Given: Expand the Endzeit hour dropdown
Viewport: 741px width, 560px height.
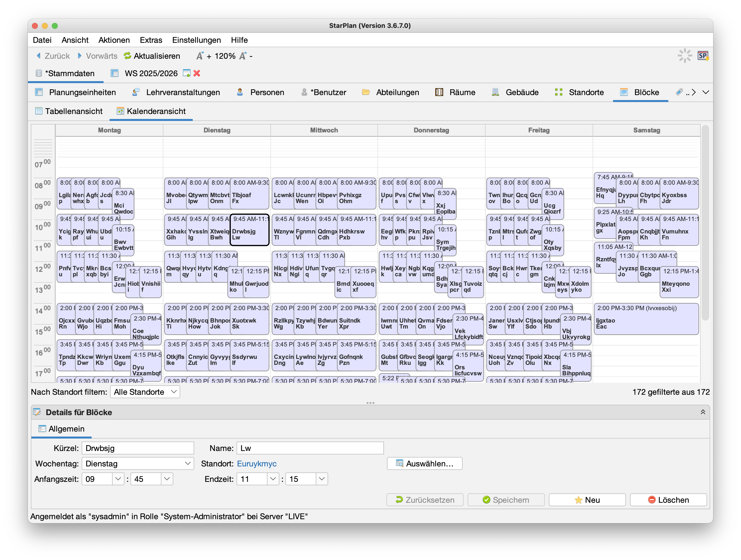Looking at the screenshot, I should click(273, 479).
